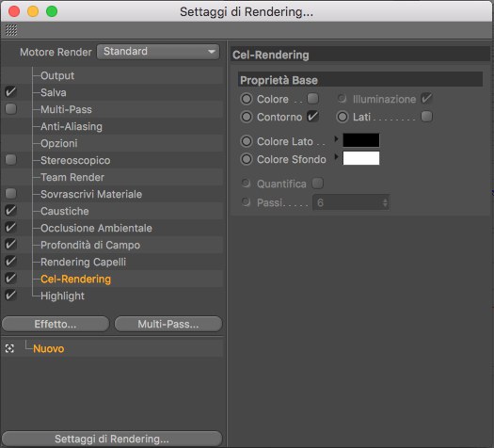Expand the Colore Sfondo disclosure triangle
Image resolution: width=494 pixels, height=448 pixels.
point(337,156)
